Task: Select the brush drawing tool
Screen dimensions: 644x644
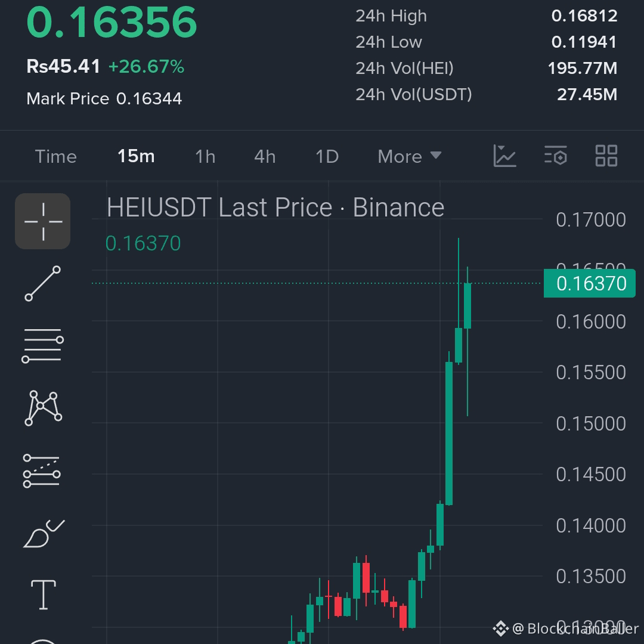Action: 44,533
